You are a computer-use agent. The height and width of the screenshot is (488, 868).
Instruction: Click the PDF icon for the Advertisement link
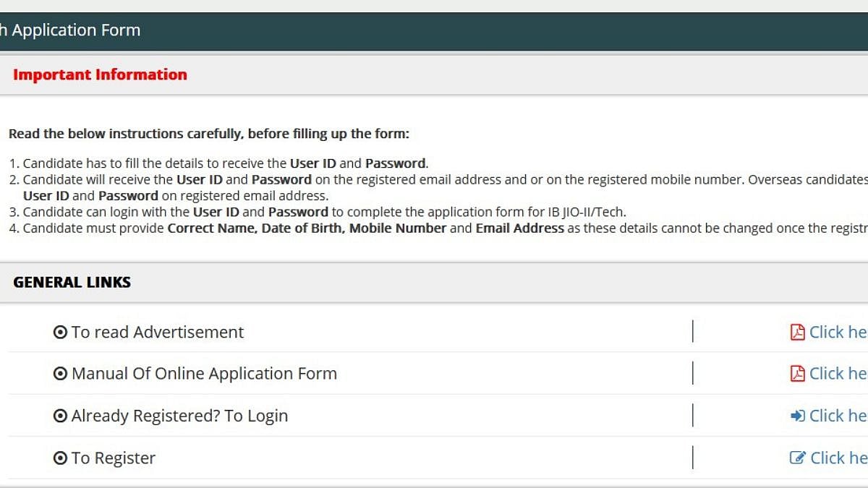[x=797, y=333]
